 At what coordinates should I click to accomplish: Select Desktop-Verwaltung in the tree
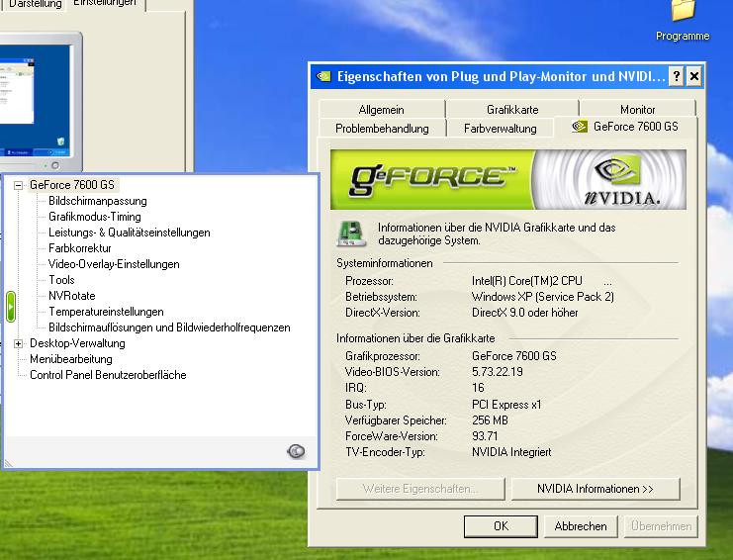[x=77, y=343]
